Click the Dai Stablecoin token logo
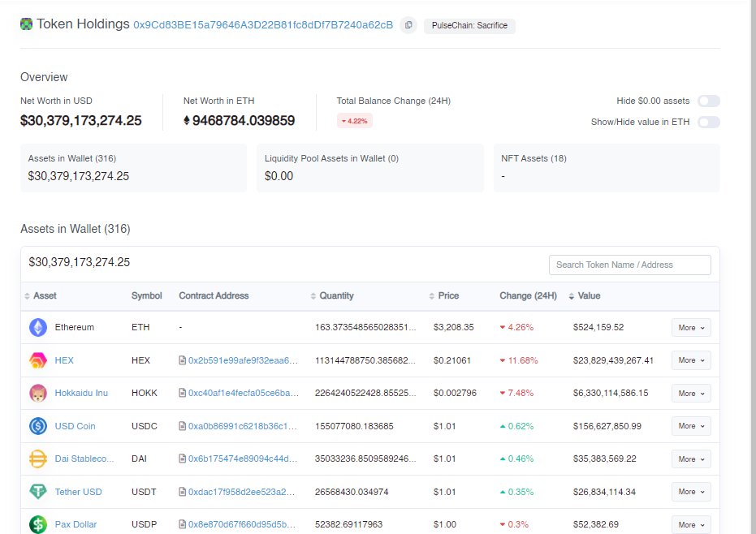Screen dimensions: 756x534 [x=38, y=459]
